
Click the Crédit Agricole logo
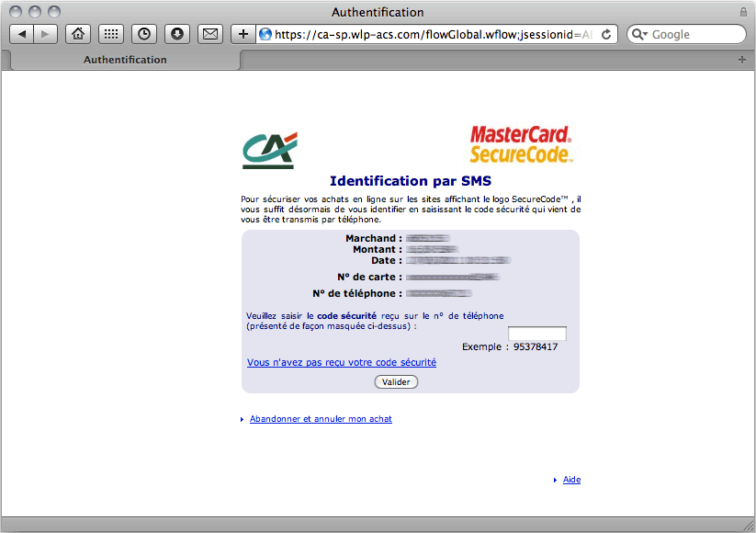pos(270,150)
